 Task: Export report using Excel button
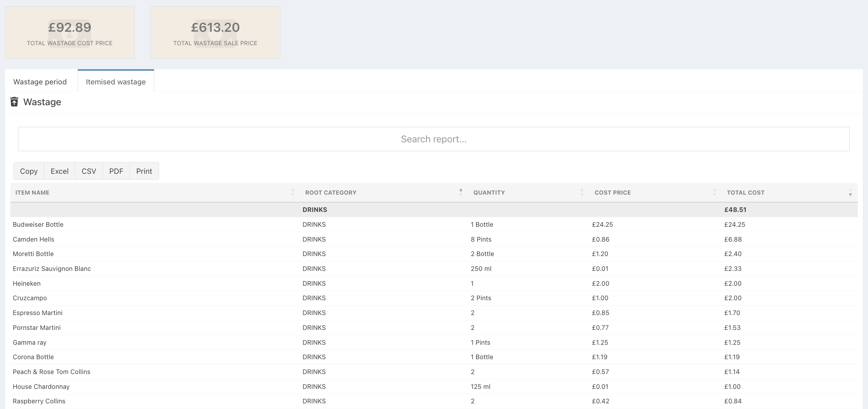point(59,171)
